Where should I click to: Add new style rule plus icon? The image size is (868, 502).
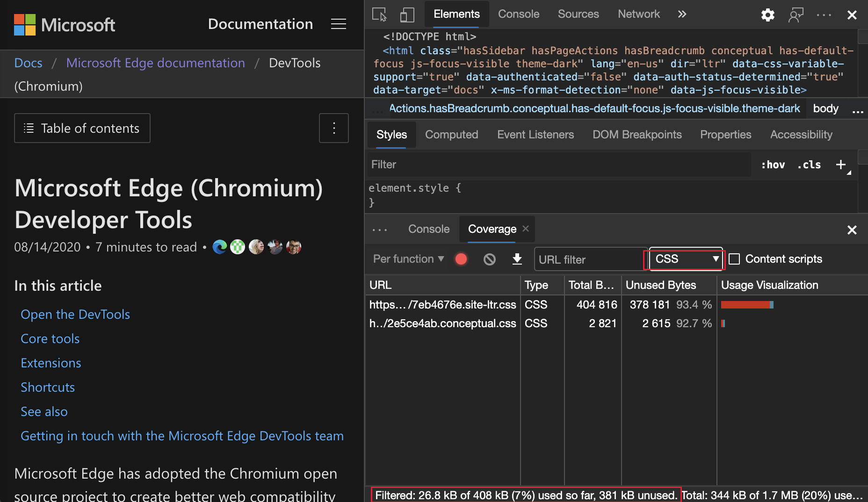(840, 165)
